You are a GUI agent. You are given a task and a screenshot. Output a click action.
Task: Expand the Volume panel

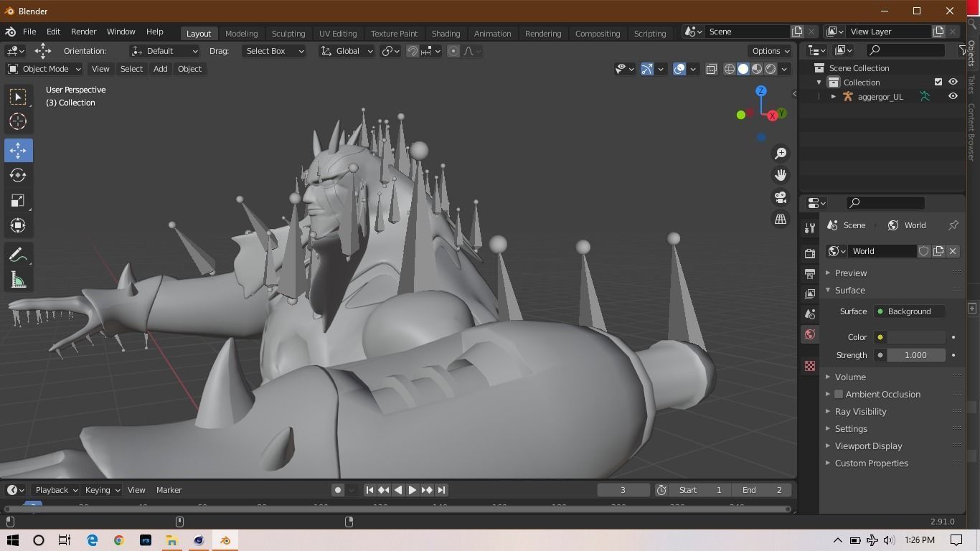(x=850, y=377)
